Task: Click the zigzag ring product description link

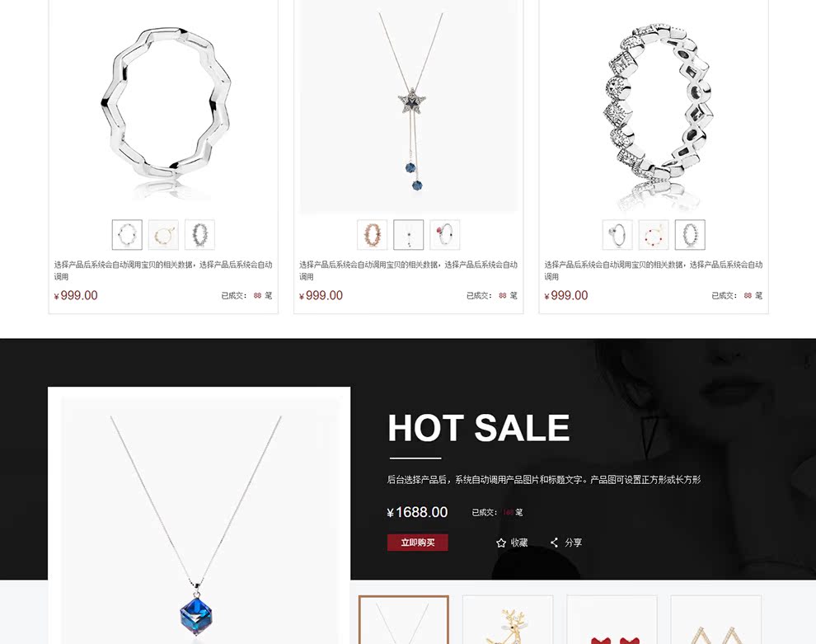Action: tap(163, 270)
